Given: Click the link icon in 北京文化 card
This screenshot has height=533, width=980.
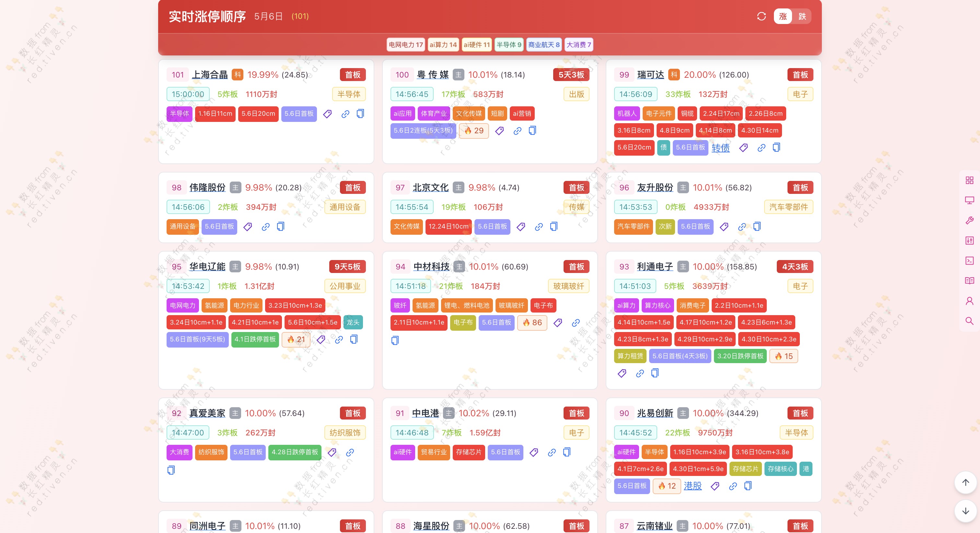Looking at the screenshot, I should [539, 227].
